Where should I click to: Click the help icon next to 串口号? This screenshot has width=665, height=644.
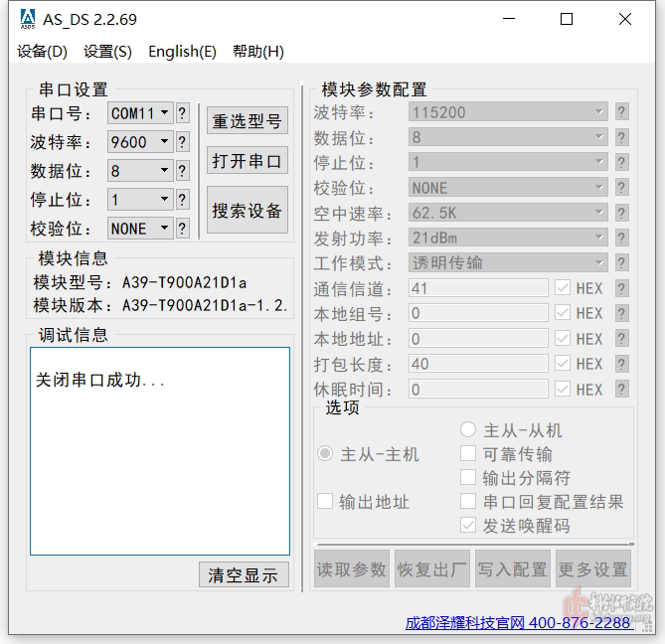coord(183,113)
